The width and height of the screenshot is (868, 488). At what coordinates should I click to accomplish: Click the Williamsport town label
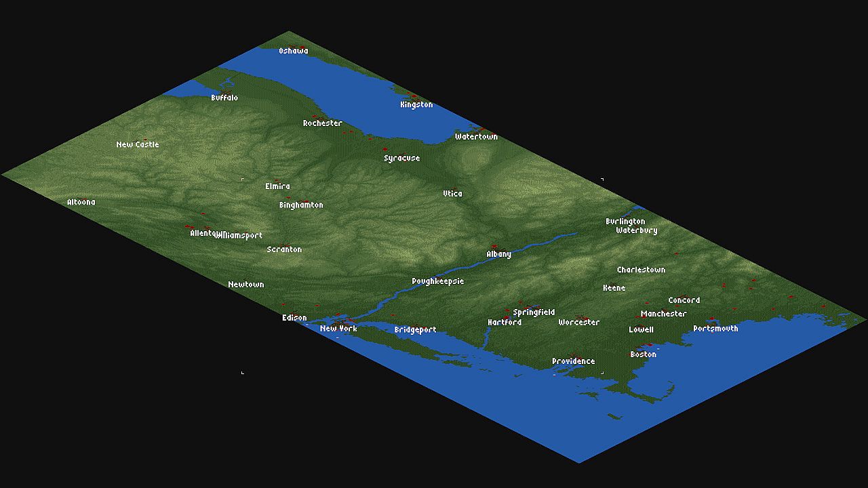pos(239,236)
